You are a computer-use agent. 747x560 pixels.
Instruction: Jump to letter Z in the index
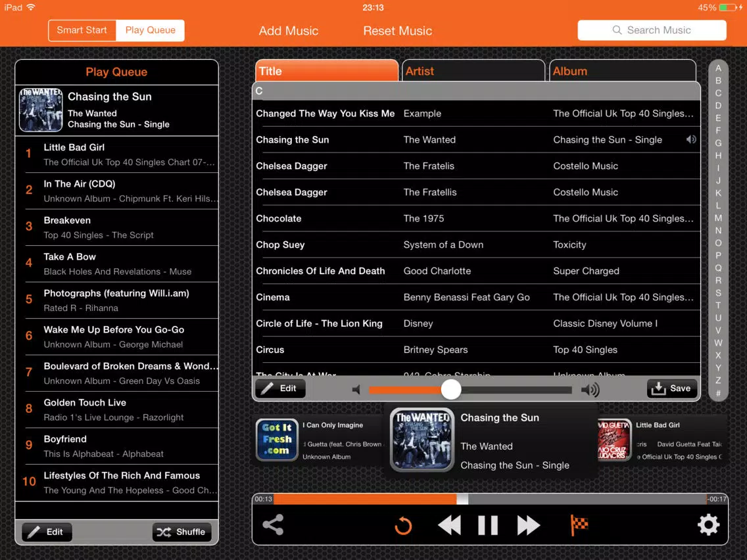point(718,381)
